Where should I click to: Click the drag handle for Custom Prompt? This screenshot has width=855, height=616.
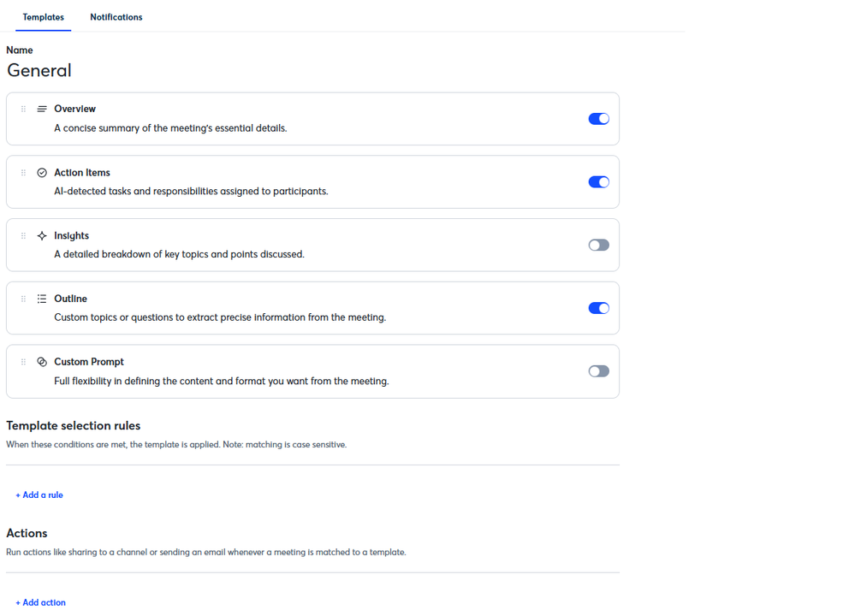(x=24, y=363)
